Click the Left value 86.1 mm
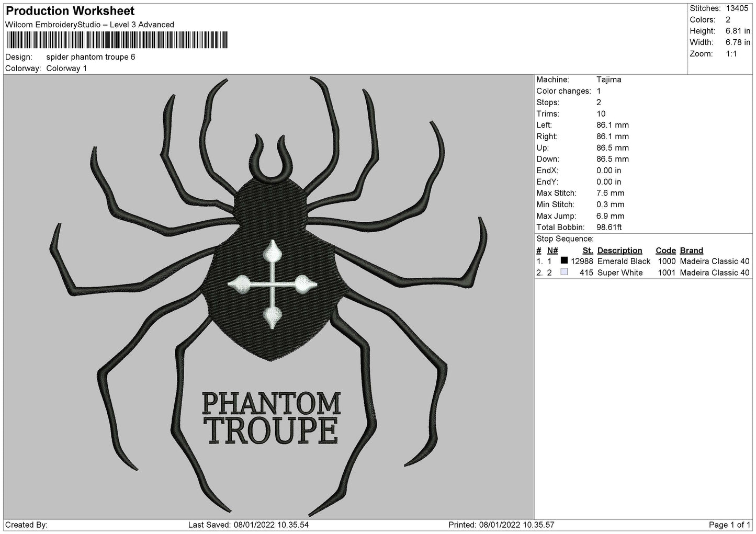This screenshot has width=756, height=534. tap(613, 125)
